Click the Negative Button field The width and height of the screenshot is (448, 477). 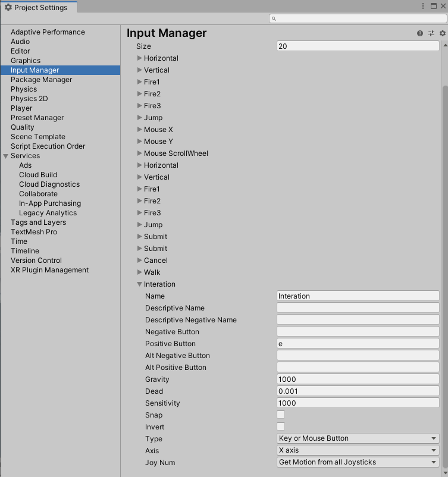click(358, 332)
